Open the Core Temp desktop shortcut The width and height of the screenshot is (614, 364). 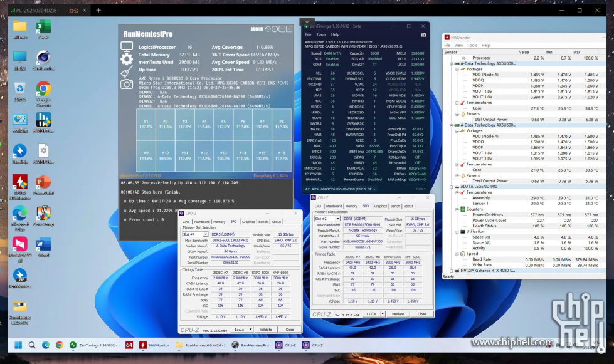(x=43, y=216)
